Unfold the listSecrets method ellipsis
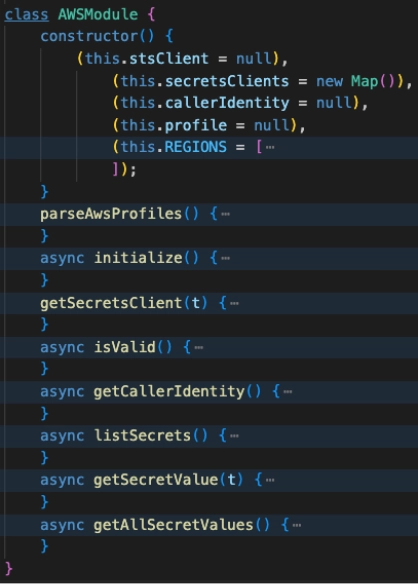 pyautogui.click(x=234, y=436)
